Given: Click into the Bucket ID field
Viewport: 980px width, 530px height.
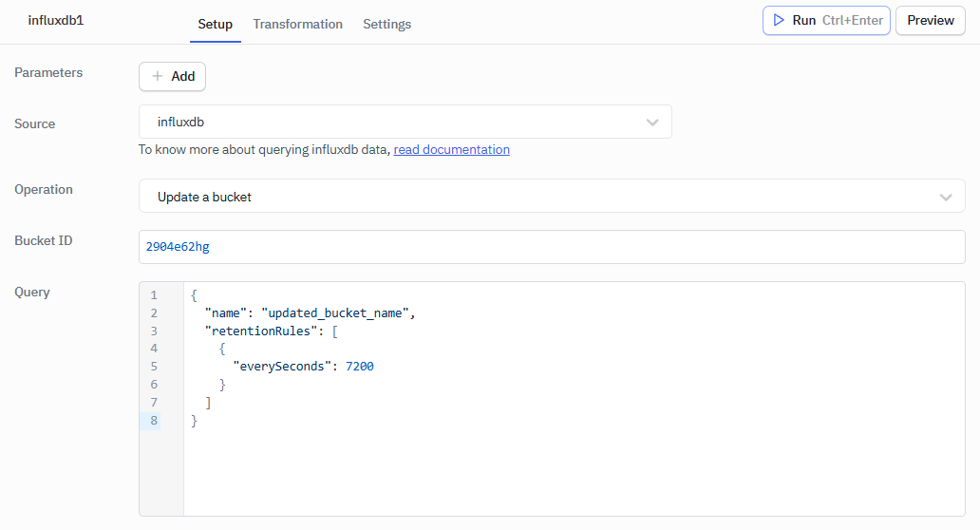Looking at the screenshot, I should [551, 247].
